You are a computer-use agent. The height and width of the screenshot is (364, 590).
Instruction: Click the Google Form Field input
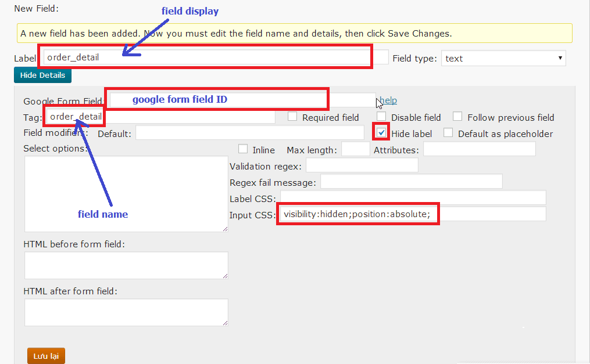pyautogui.click(x=241, y=100)
